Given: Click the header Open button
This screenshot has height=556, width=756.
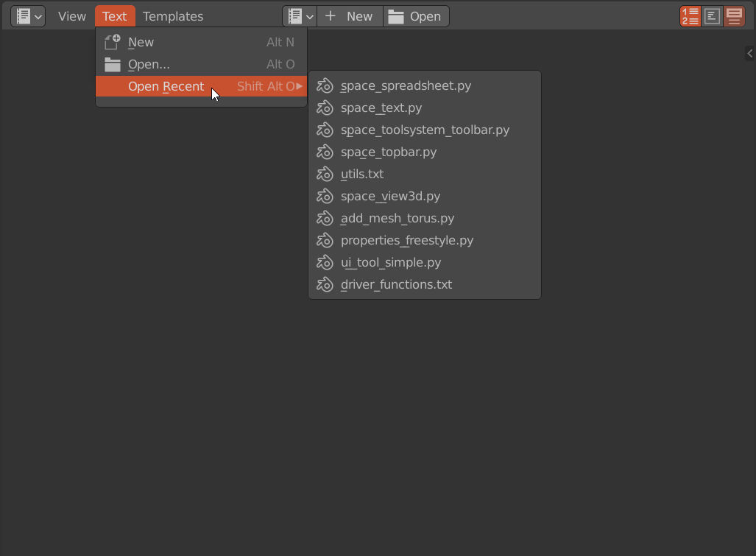Looking at the screenshot, I should pyautogui.click(x=416, y=16).
